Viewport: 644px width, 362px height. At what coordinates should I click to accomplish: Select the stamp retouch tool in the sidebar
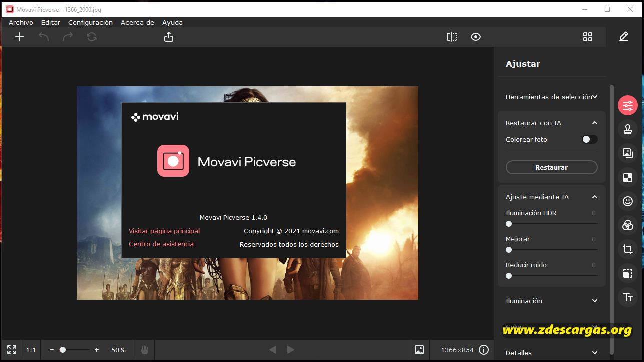click(x=628, y=129)
